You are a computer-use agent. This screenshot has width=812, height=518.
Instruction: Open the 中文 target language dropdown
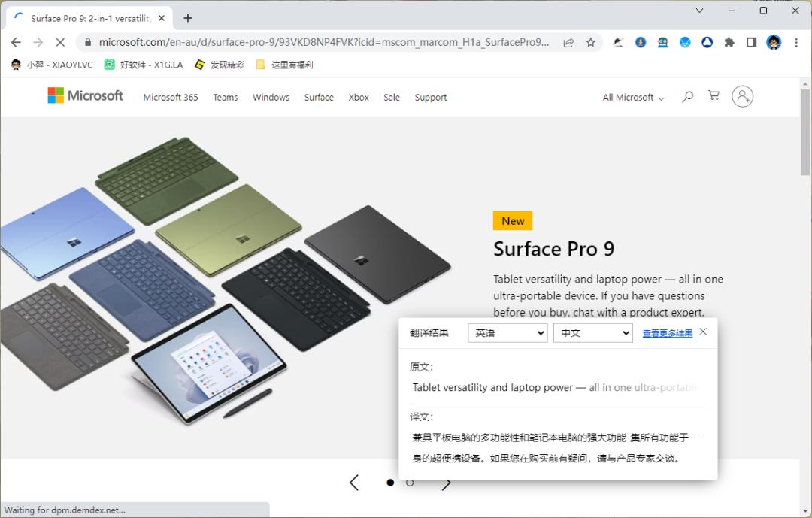(x=593, y=332)
